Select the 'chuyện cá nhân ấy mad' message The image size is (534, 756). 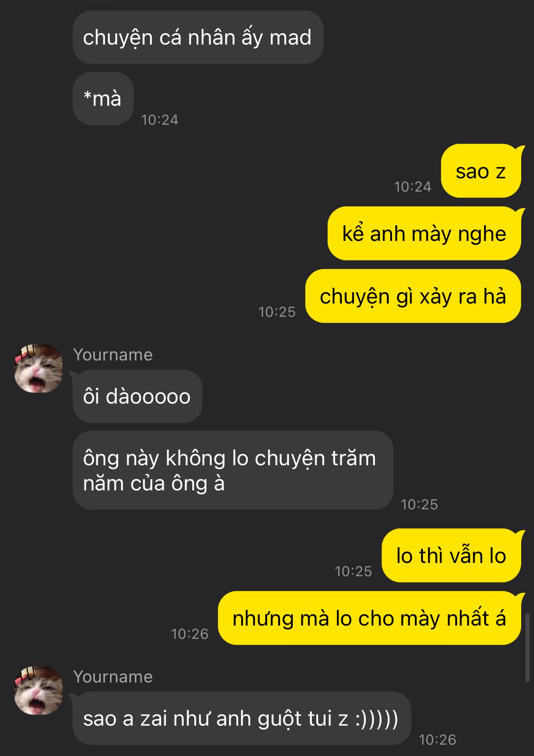tap(198, 37)
